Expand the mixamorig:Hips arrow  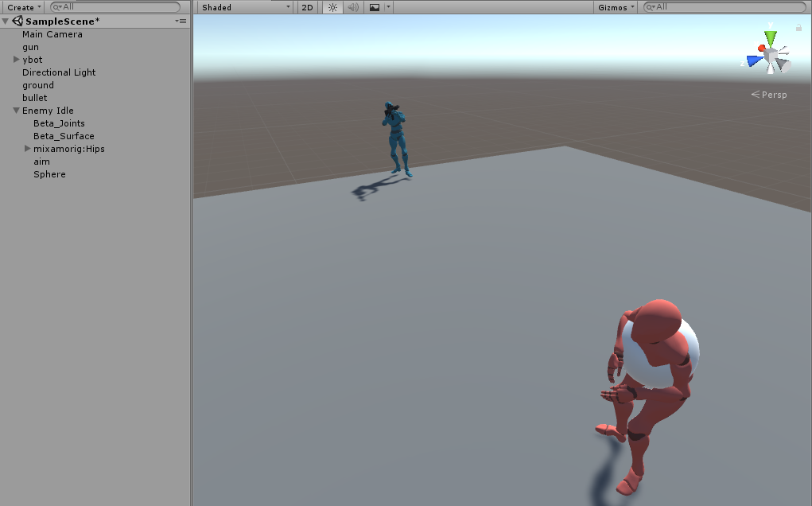tap(28, 149)
